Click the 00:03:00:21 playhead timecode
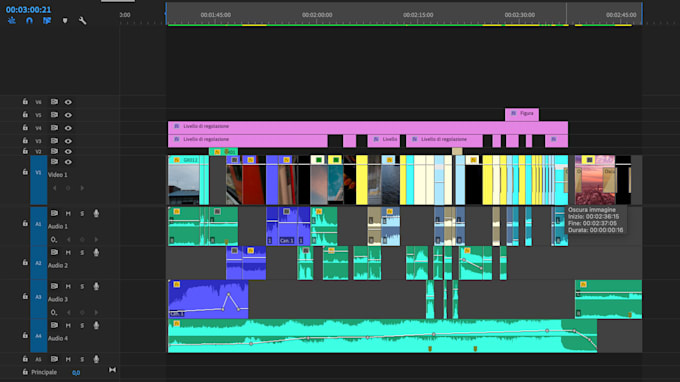680x382 pixels. 28,9
